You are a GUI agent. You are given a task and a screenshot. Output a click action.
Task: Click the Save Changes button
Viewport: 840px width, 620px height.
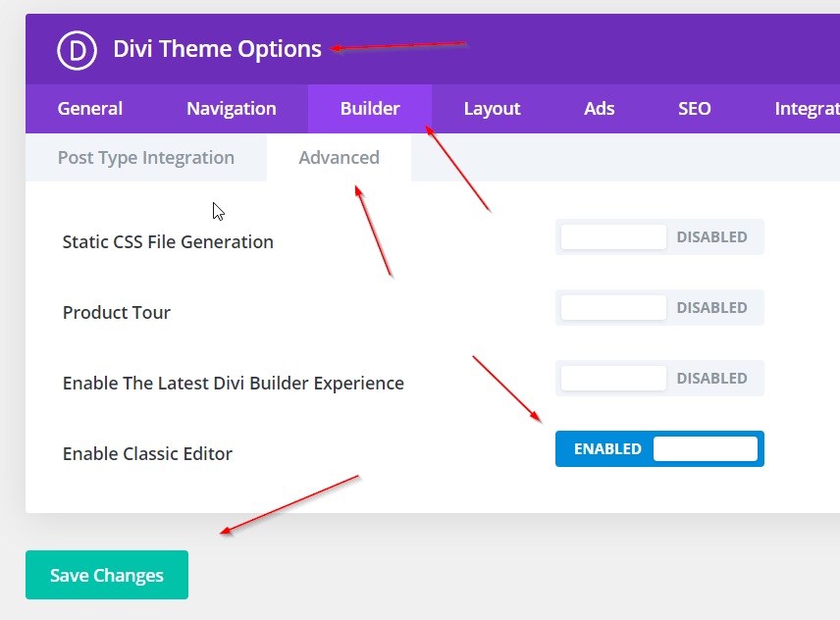tap(107, 575)
